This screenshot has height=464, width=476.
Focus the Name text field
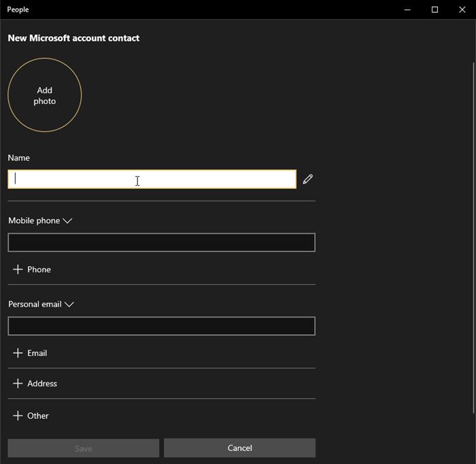click(x=152, y=179)
